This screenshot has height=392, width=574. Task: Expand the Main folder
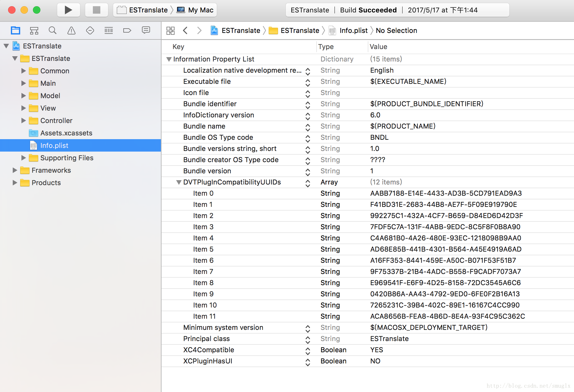[x=24, y=83]
